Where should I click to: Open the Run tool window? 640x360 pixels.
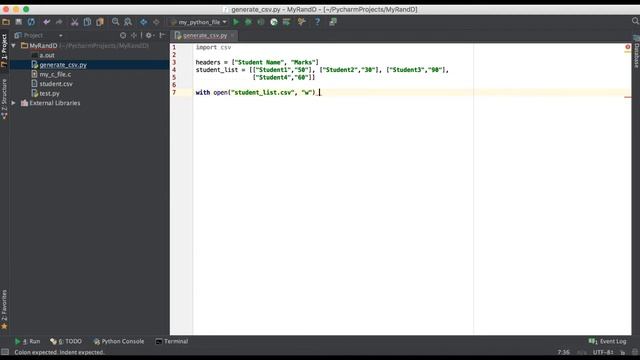pyautogui.click(x=28, y=341)
